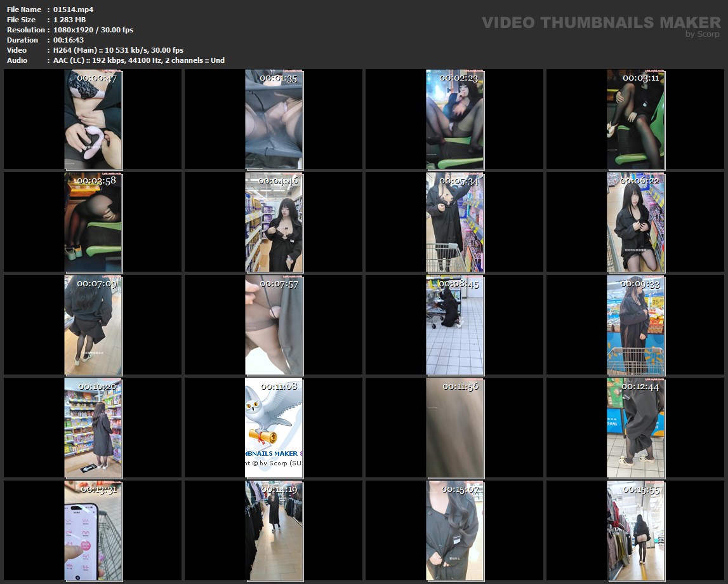Click the VIDEO THUMBNAILS MAKER watermark title
The image size is (728, 584).
[x=601, y=22]
